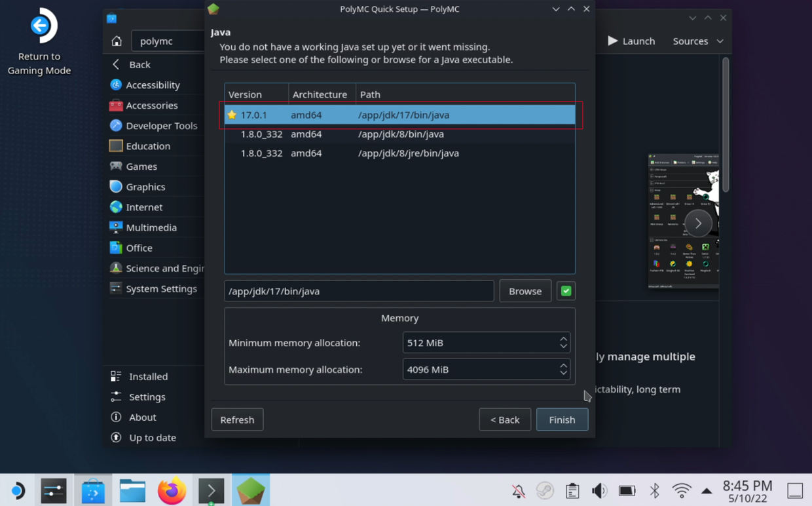Click the green Java check status icon
The width and height of the screenshot is (812, 506).
(566, 291)
